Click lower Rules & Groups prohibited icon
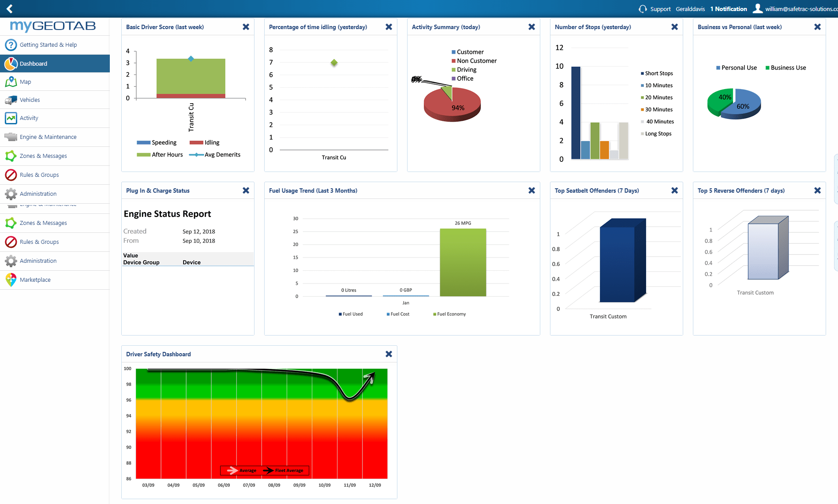This screenshot has width=838, height=504. (x=11, y=242)
